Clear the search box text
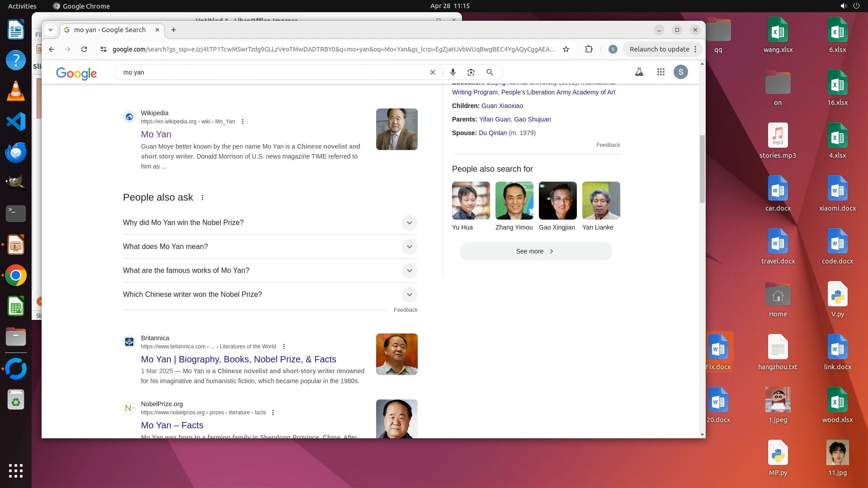The height and width of the screenshot is (488, 868). pos(433,72)
